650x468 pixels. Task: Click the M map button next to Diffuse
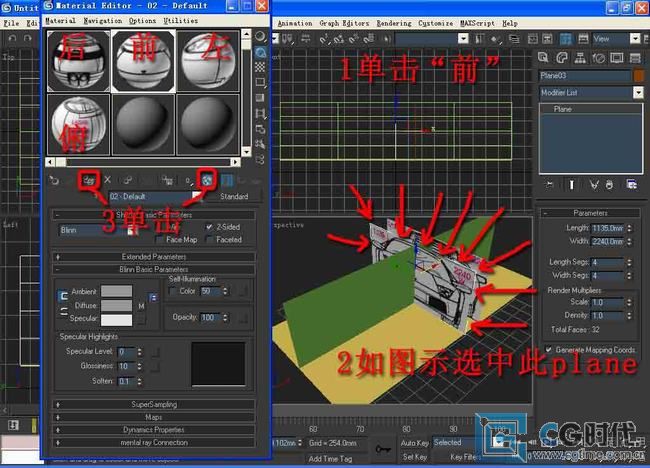coord(141,306)
